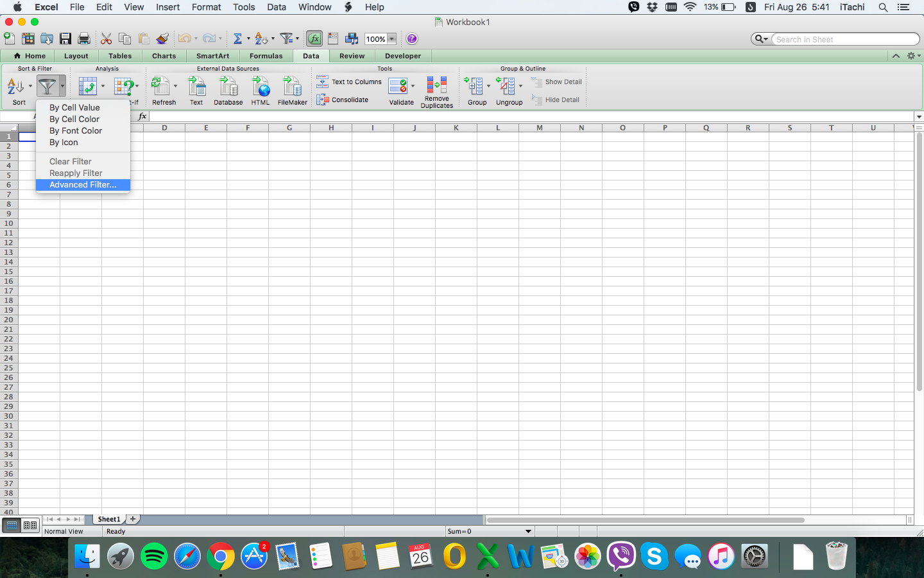This screenshot has width=924, height=578.
Task: Select column D header
Action: 164,128
